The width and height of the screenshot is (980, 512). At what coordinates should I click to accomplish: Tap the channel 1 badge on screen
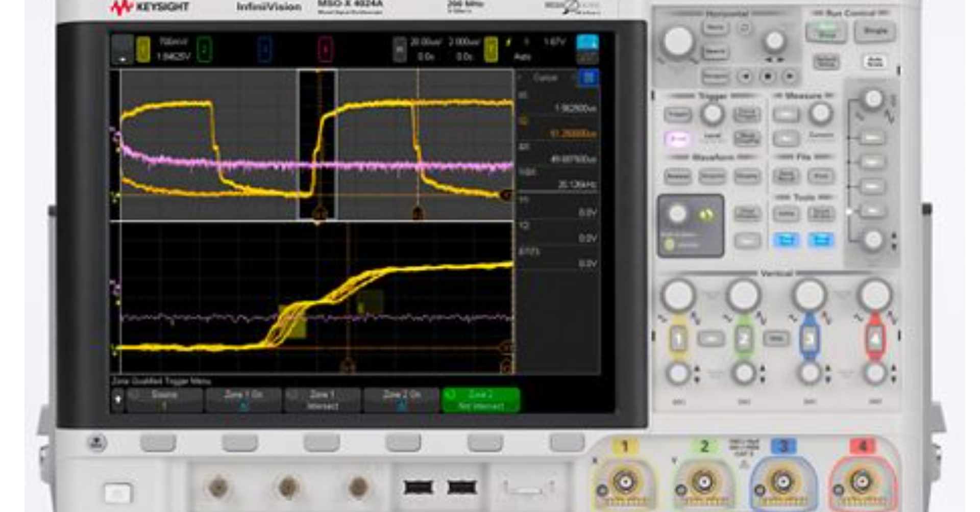point(143,49)
